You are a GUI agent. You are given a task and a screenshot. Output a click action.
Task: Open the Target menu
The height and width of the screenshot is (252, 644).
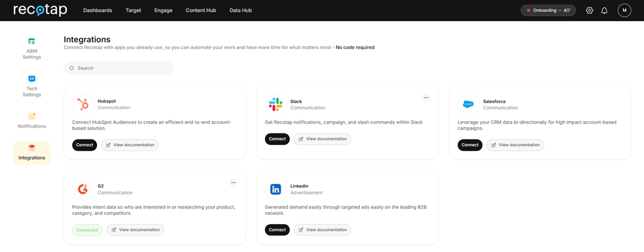point(133,11)
